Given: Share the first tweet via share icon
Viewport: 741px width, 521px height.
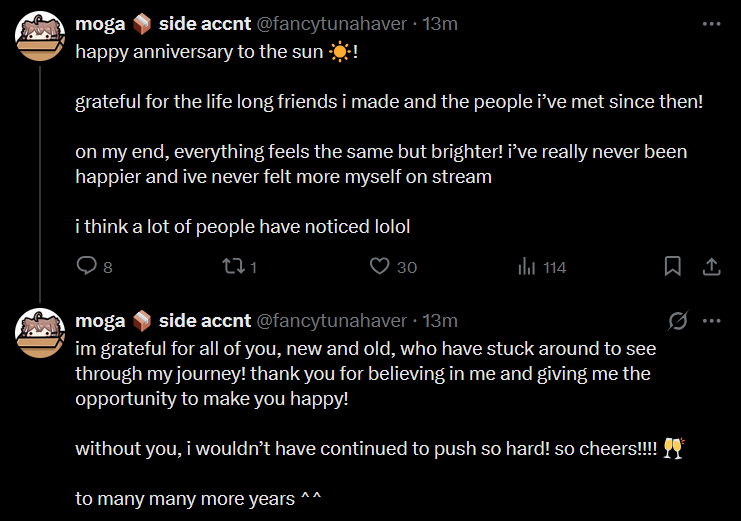Looking at the screenshot, I should click(x=711, y=267).
